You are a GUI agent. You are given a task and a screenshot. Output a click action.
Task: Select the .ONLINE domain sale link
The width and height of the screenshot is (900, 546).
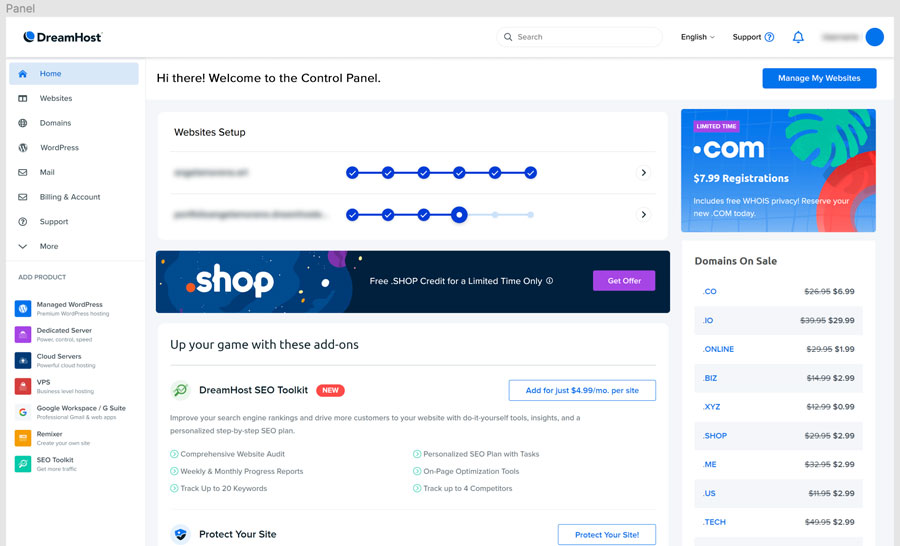pyautogui.click(x=718, y=349)
